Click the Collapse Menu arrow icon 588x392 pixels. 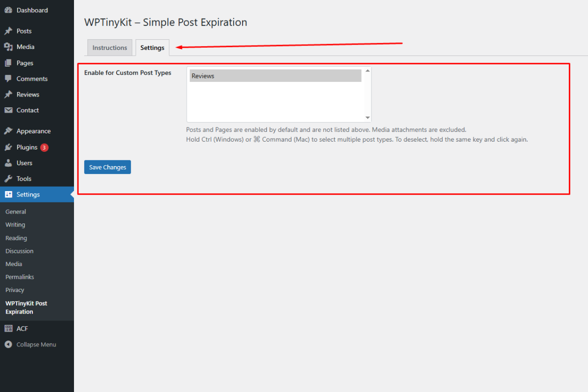click(8, 344)
